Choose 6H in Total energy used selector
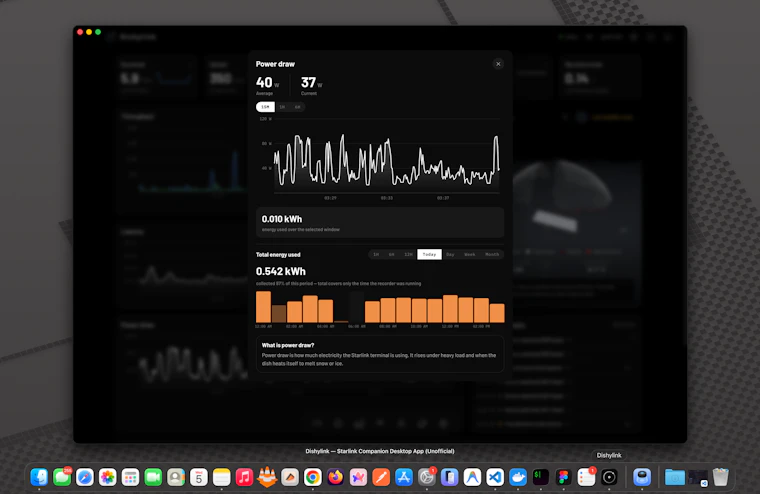Image resolution: width=760 pixels, height=494 pixels. (392, 255)
